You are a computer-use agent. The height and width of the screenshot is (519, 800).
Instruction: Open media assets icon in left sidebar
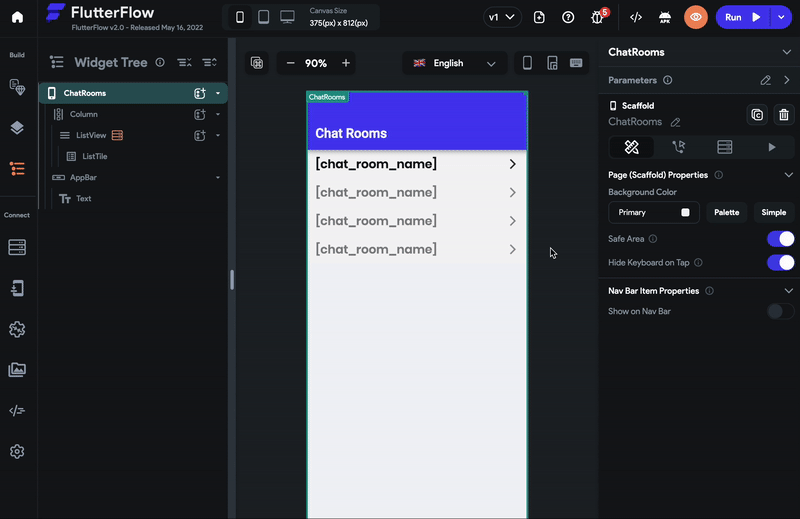(x=17, y=369)
